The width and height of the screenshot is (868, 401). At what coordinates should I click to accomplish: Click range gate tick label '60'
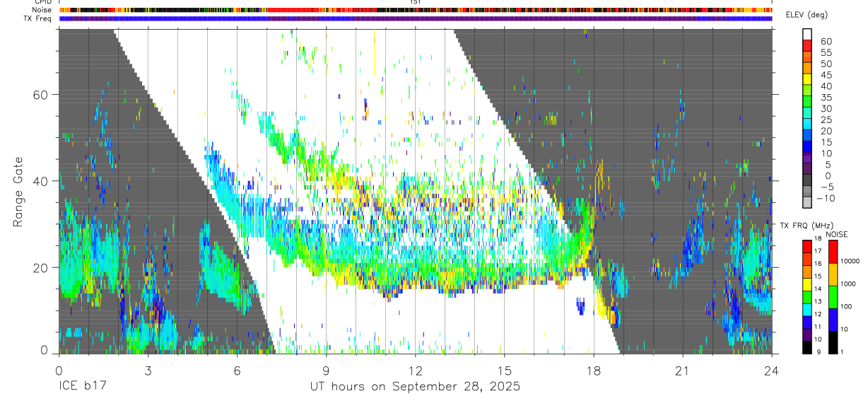tap(40, 94)
